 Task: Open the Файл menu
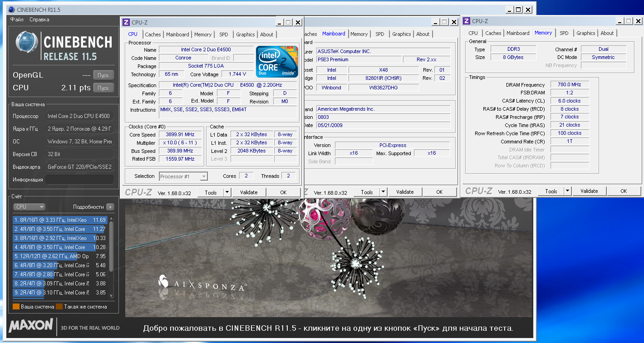point(17,20)
